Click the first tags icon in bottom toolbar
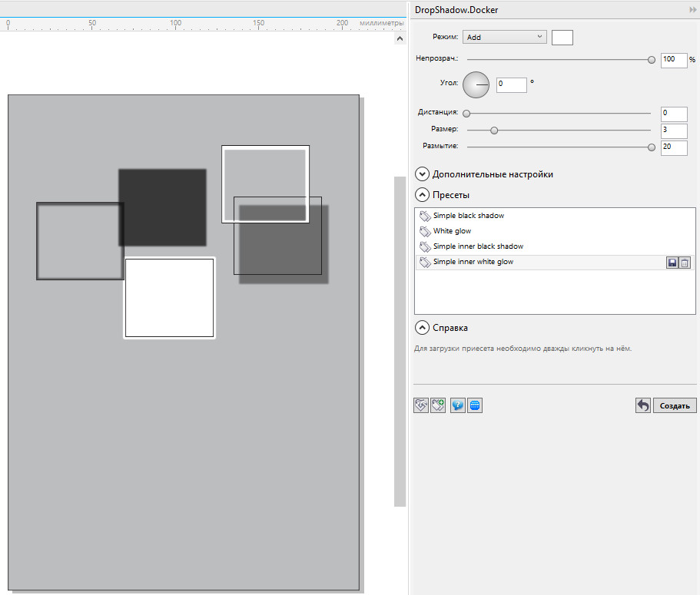Screen dimensions: 700x595 [x=421, y=405]
